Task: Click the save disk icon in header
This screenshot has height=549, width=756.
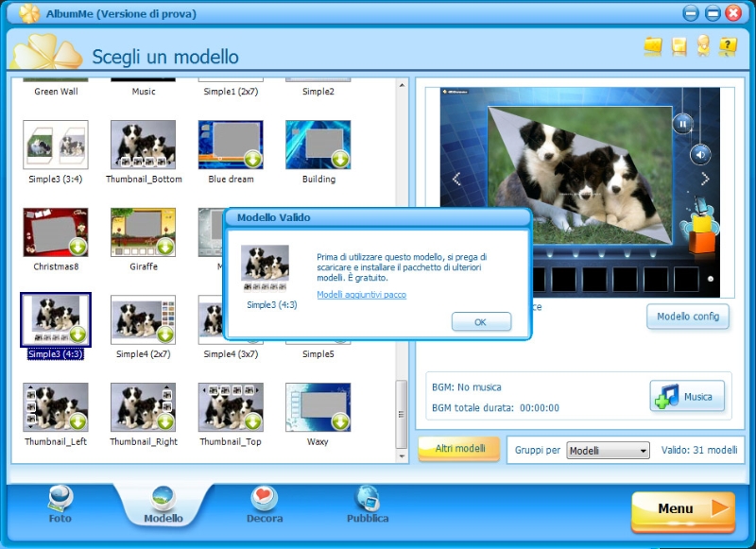Action: 679,45
